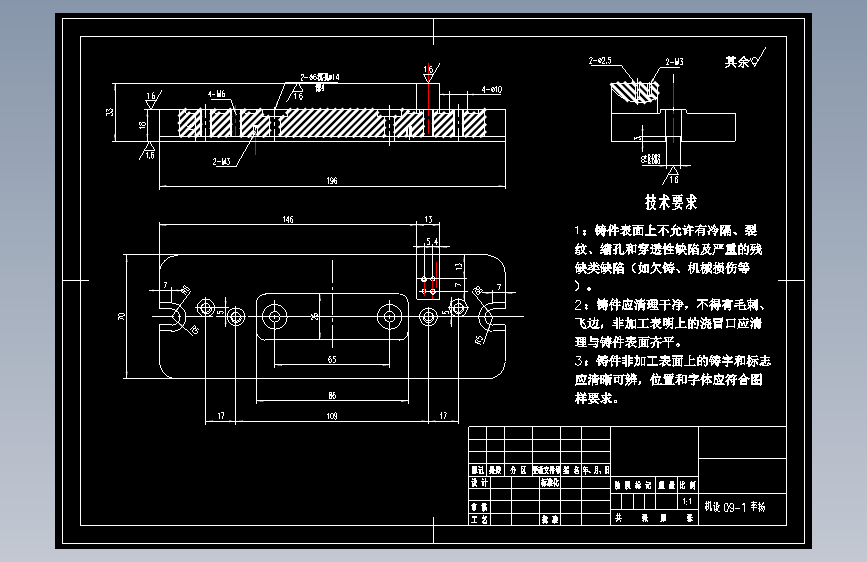Click the "33" height dimension

click(x=109, y=112)
